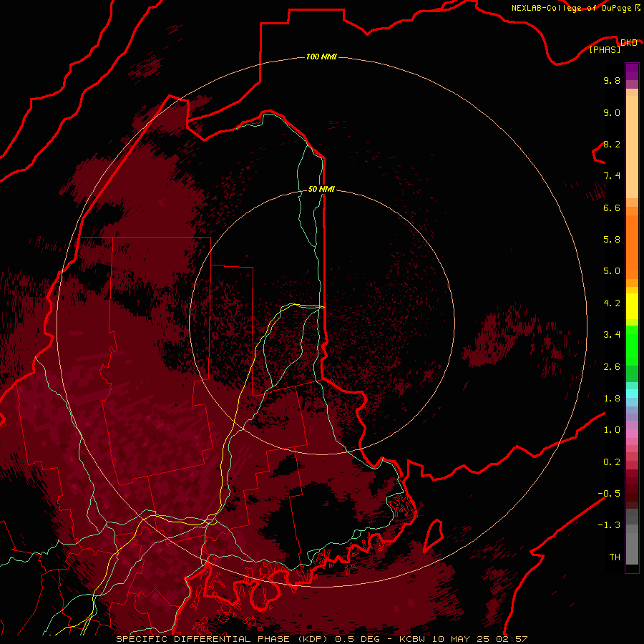The width and height of the screenshot is (644, 644).
Task: Click the 5.8 scale value
Action: [x=612, y=240]
